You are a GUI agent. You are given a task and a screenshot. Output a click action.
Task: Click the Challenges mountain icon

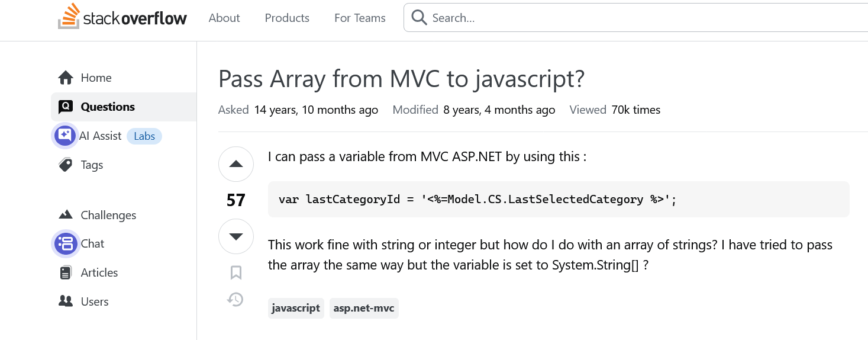pyautogui.click(x=66, y=214)
